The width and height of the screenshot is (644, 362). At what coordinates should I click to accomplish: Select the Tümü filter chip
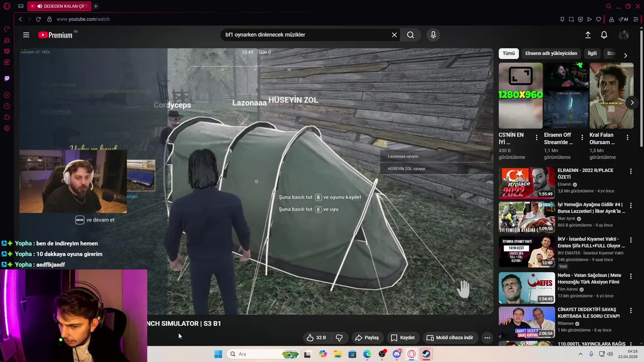point(509,53)
